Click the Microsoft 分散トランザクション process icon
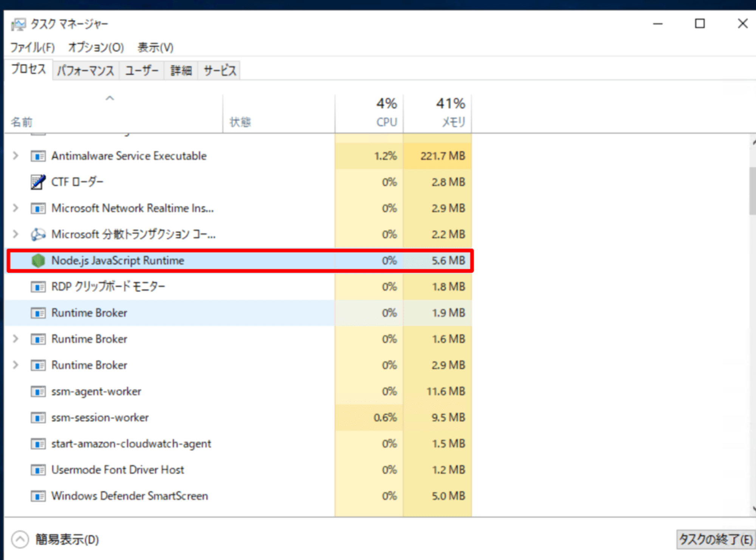Viewport: 756px width, 560px height. coord(38,234)
